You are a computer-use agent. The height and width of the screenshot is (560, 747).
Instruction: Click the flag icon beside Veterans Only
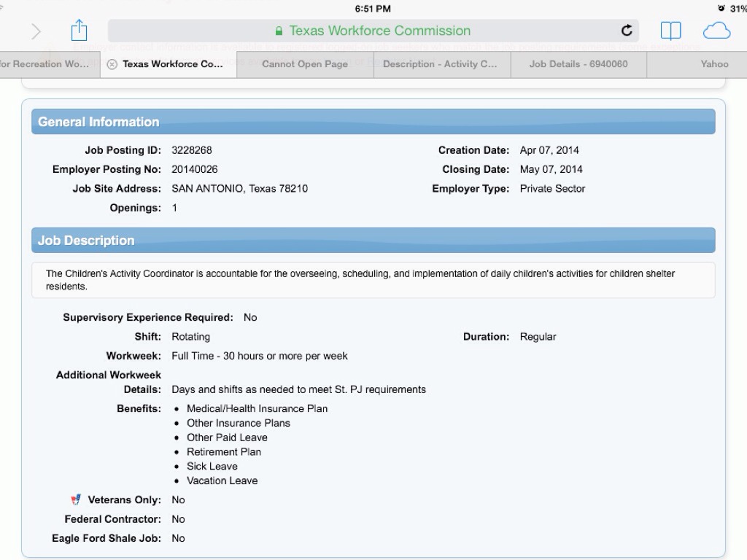[76, 500]
